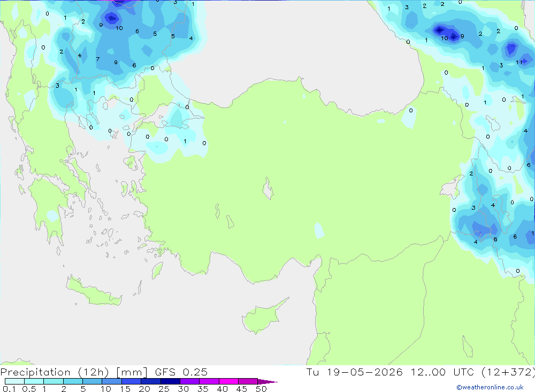The width and height of the screenshot is (535, 392).
Task: Click the island of Crete on the map
Action: click(x=94, y=291)
